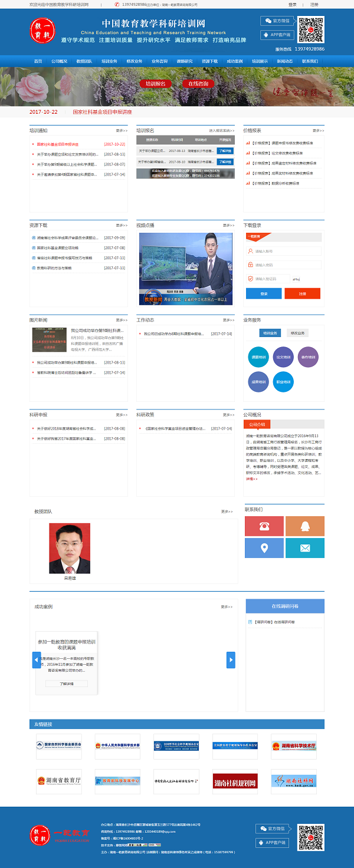Open 资源下载 in navigation bar
This screenshot has height=868, width=354.
pyautogui.click(x=209, y=61)
